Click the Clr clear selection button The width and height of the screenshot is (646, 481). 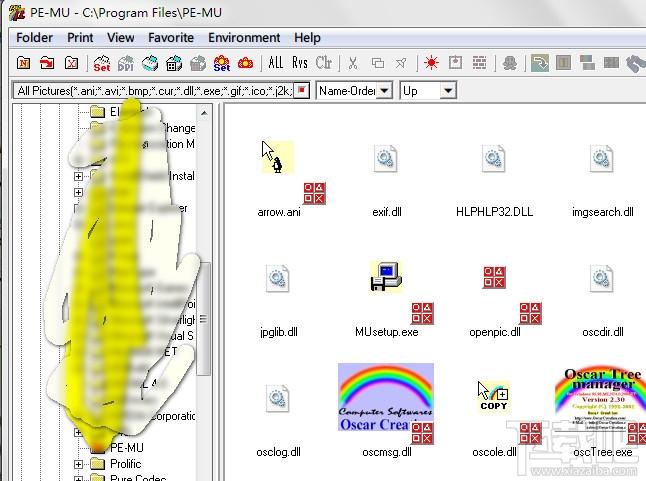click(324, 63)
